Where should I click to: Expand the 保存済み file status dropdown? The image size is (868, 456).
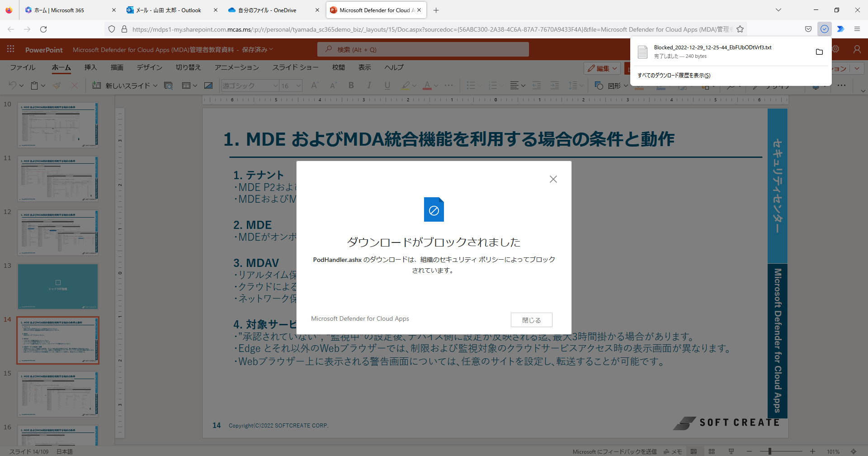tap(257, 49)
